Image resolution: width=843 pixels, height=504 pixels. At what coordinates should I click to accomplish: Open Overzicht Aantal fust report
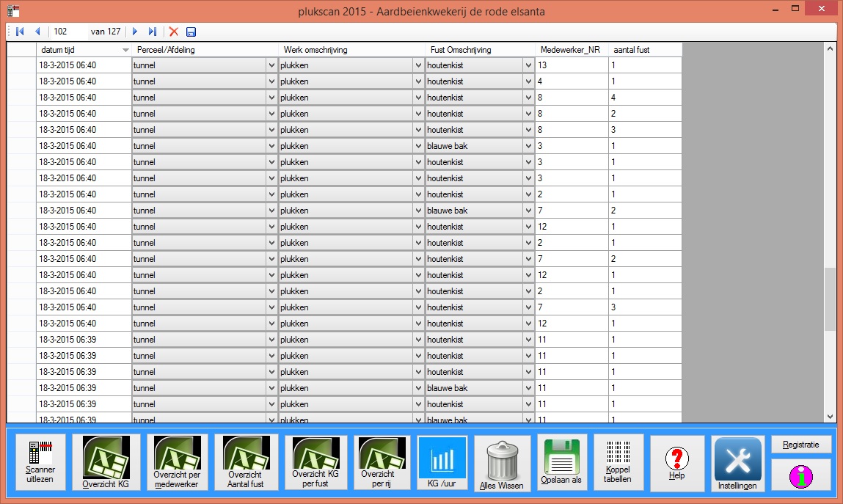[x=246, y=462]
